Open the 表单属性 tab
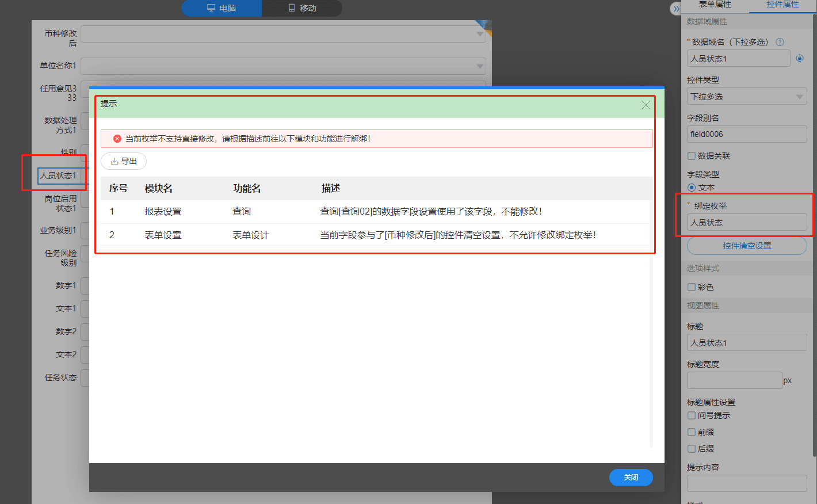This screenshot has width=817, height=504. point(715,5)
